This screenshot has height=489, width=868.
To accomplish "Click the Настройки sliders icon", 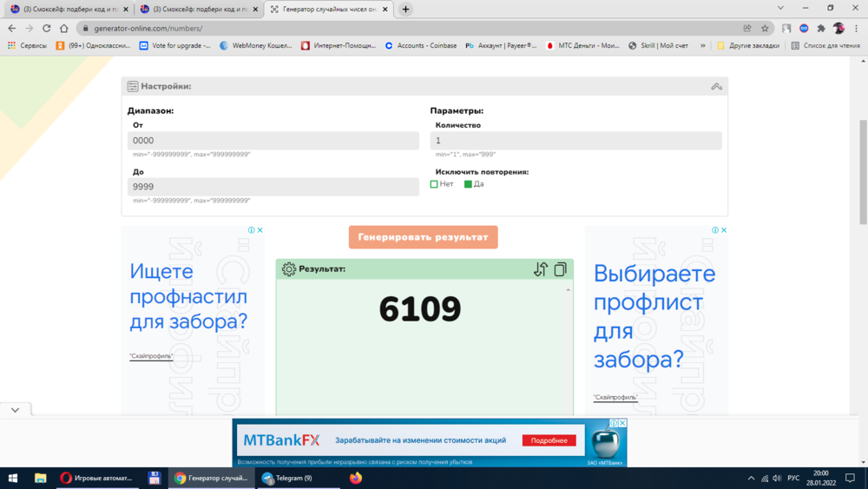I will click(x=132, y=86).
